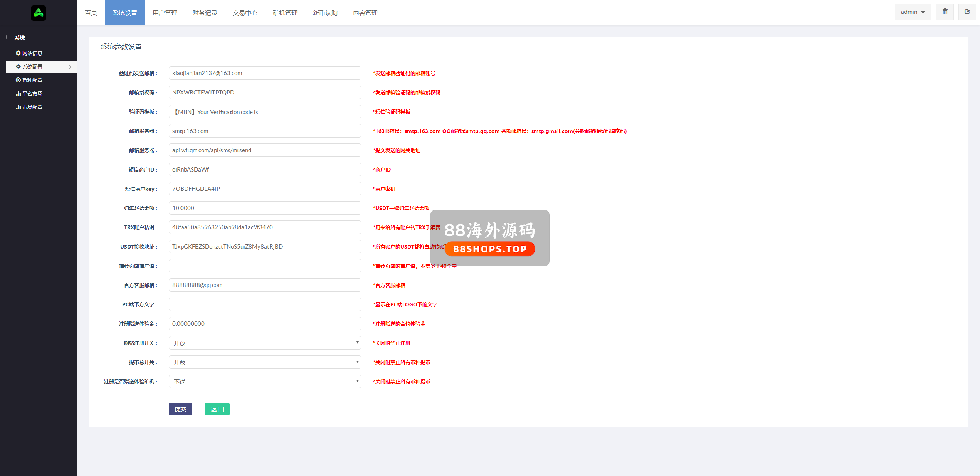
Task: Open the 提币总开关 dropdown
Action: point(265,362)
